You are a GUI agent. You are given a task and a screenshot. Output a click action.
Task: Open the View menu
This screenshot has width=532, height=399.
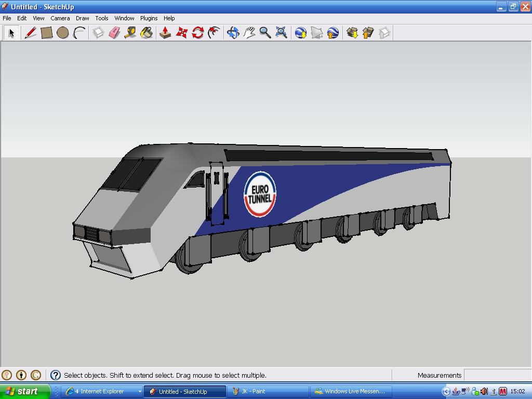point(38,18)
